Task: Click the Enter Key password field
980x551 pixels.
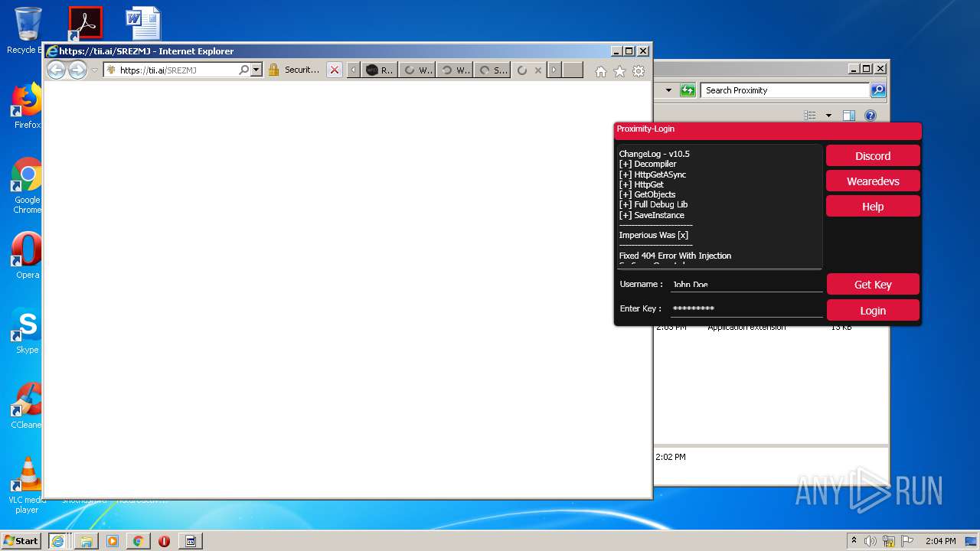Action: click(746, 308)
